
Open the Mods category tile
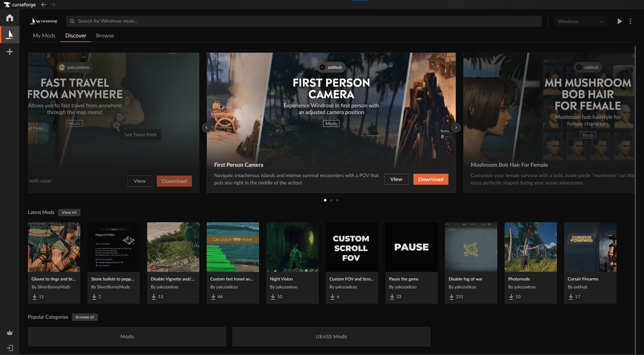click(127, 337)
